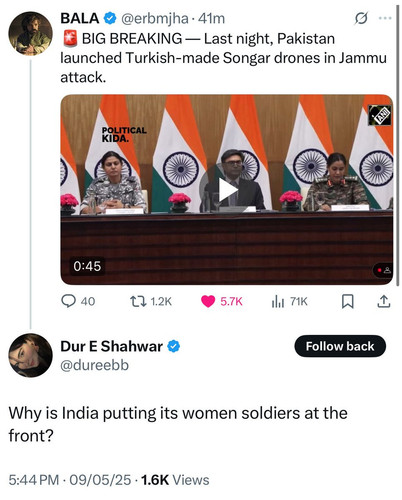The width and height of the screenshot is (402, 500).
Task: Bookmark BALA's tweet
Action: coord(348,301)
